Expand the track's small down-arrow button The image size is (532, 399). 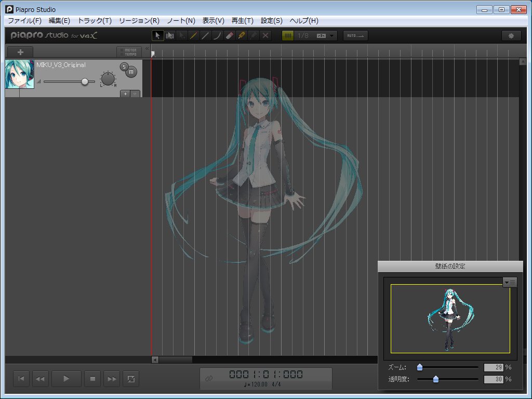pyautogui.click(x=135, y=94)
